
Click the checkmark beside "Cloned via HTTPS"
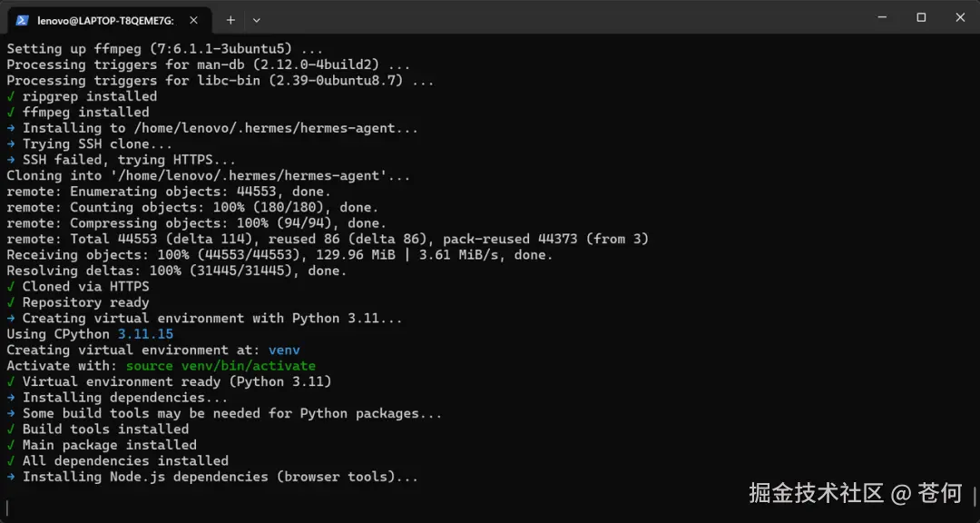pyautogui.click(x=11, y=287)
